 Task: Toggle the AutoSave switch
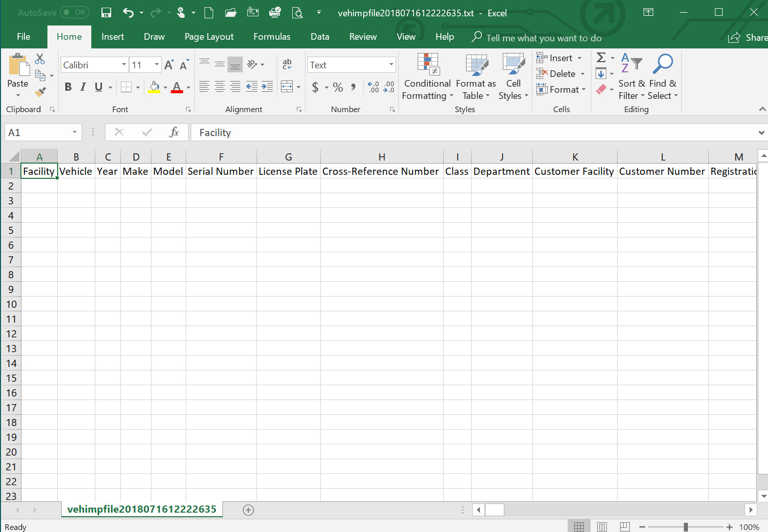(74, 13)
